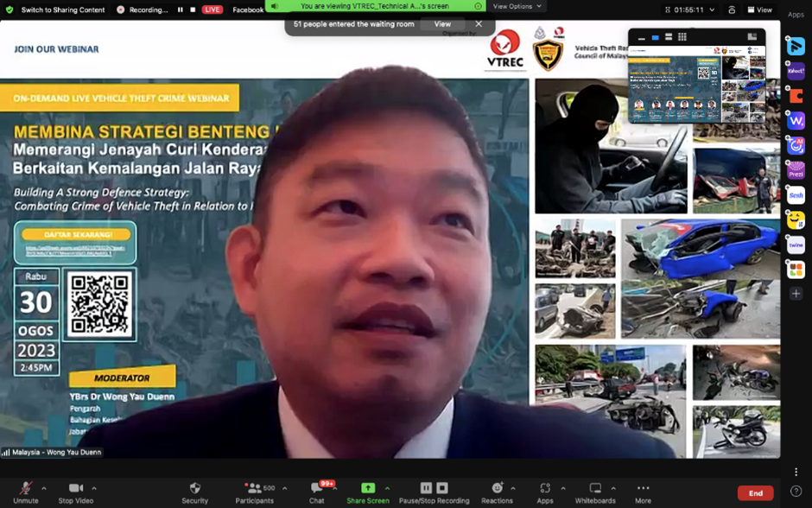Open the Reactions menu
Image resolution: width=812 pixels, height=508 pixels.
tap(497, 489)
